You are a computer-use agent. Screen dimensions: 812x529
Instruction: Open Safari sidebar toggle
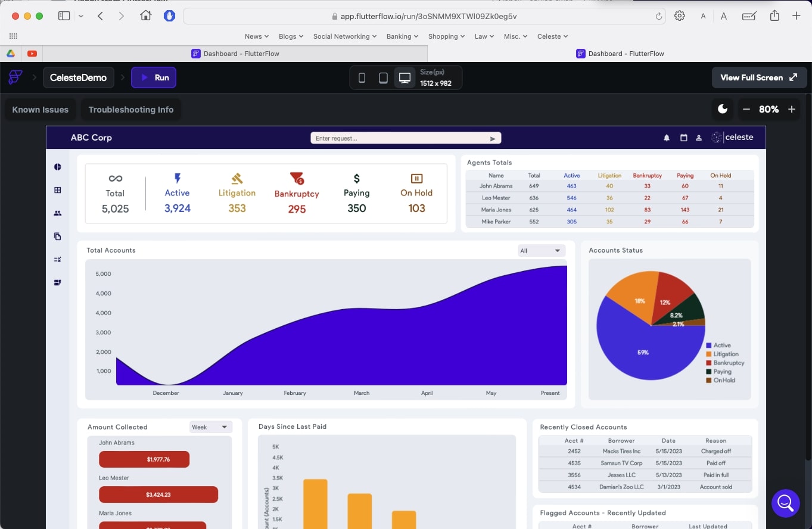(x=64, y=16)
